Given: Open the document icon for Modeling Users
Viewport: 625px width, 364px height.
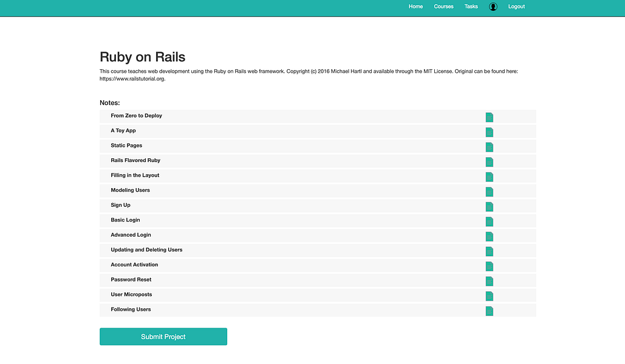Looking at the screenshot, I should (490, 192).
